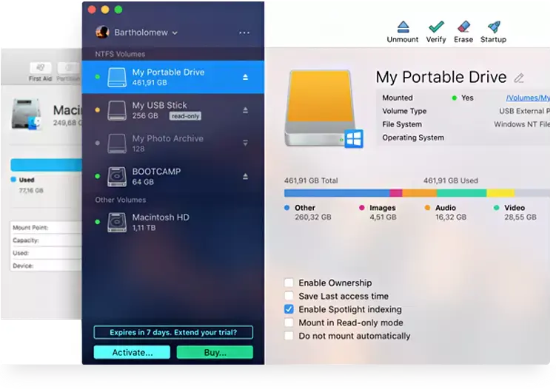Eject My USB Stick volume
The width and height of the screenshot is (556, 392).
tap(245, 110)
